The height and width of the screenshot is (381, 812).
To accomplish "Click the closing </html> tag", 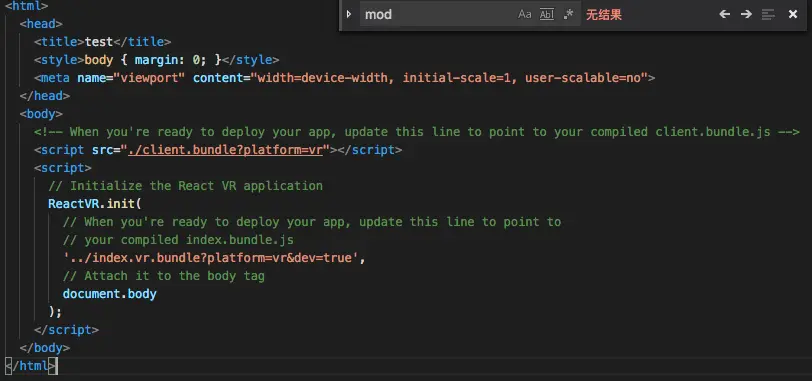I will pos(30,366).
